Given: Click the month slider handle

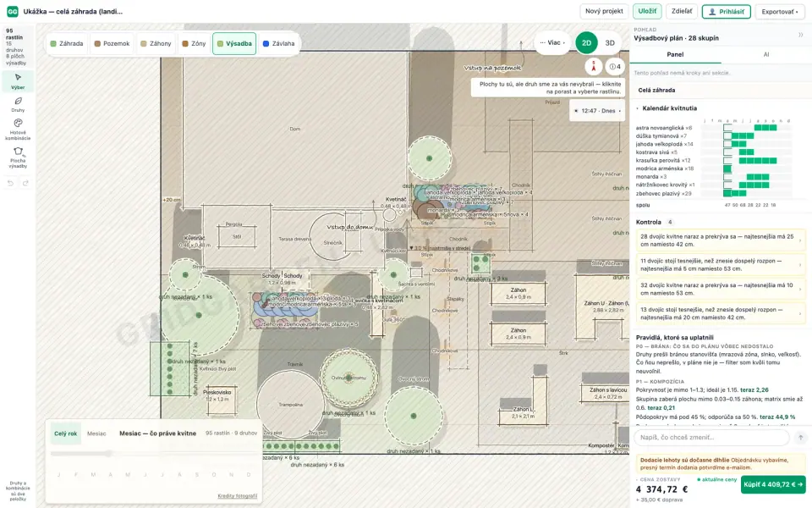Looking at the screenshot, I should point(109,454).
